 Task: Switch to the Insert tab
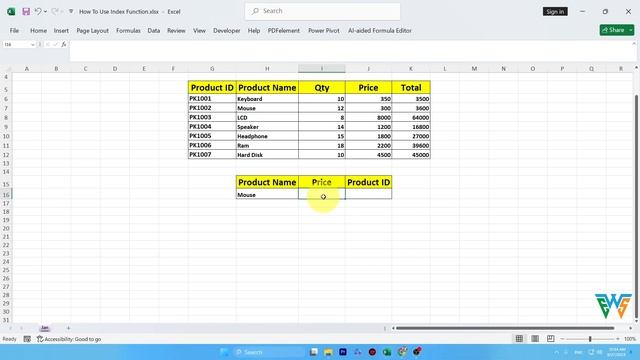pyautogui.click(x=61, y=31)
